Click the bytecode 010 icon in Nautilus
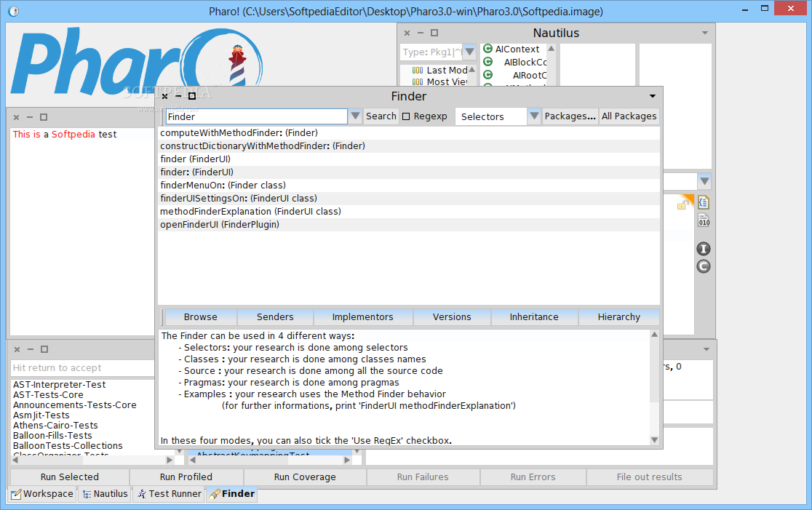The width and height of the screenshot is (812, 510). [x=704, y=220]
